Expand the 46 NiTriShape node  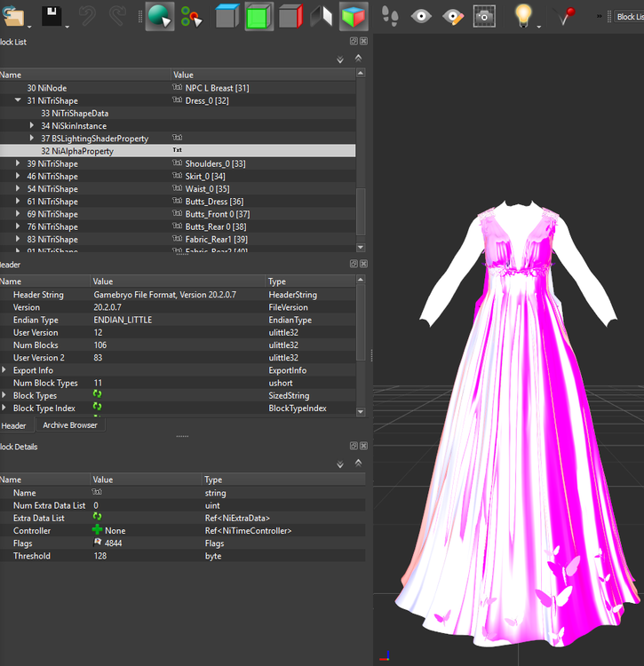(x=18, y=176)
